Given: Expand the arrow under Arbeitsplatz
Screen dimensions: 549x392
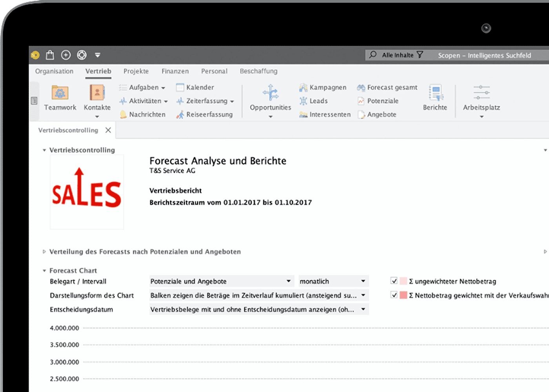Looking at the screenshot, I should tap(482, 116).
